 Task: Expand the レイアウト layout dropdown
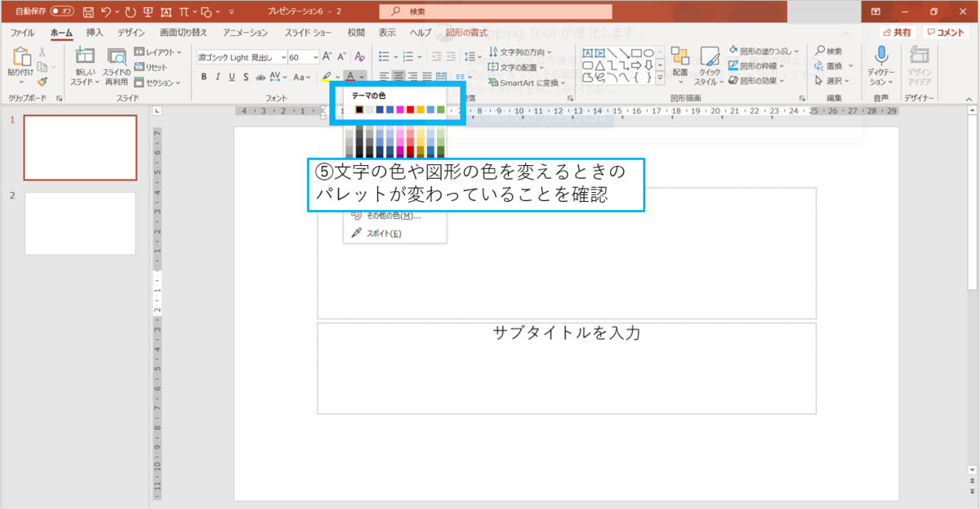(157, 51)
